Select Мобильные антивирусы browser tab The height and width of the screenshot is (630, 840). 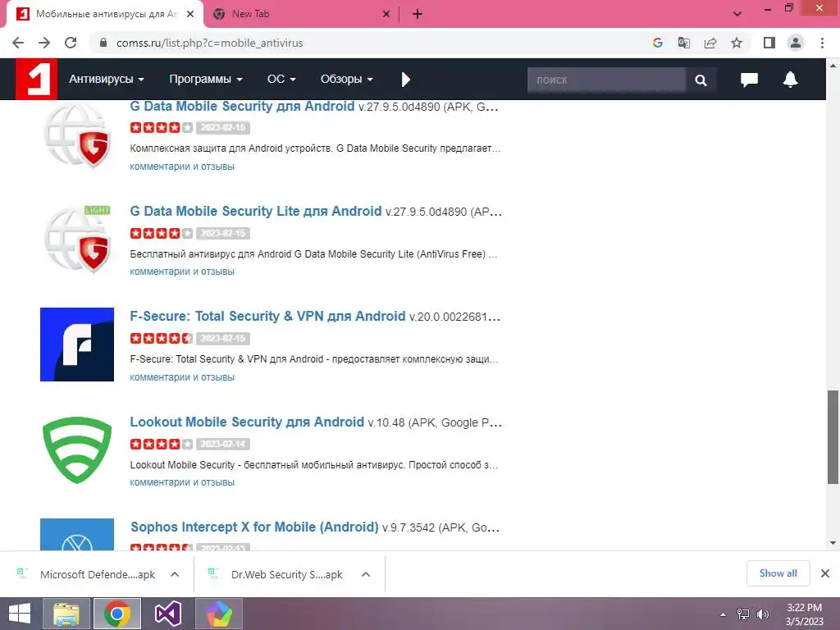tap(106, 14)
